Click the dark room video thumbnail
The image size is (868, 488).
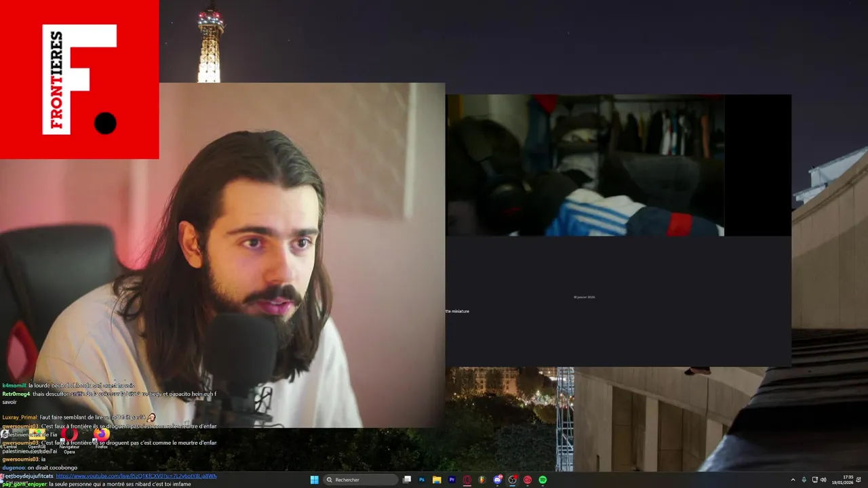click(585, 165)
